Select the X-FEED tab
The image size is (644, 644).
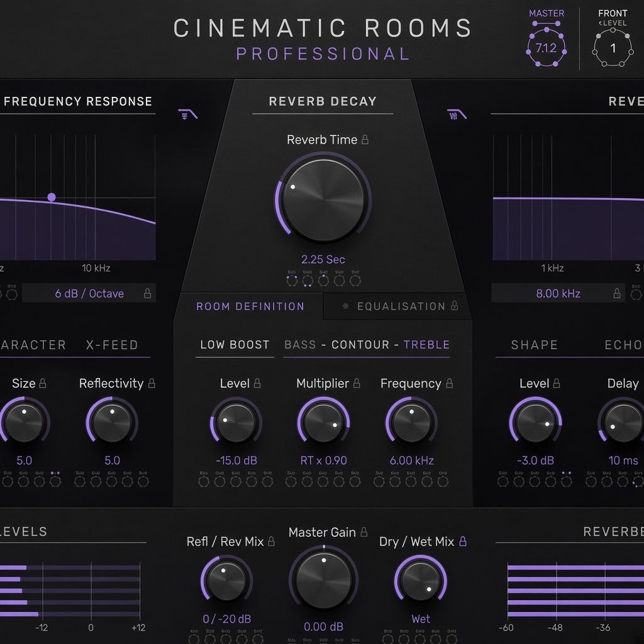coord(112,345)
